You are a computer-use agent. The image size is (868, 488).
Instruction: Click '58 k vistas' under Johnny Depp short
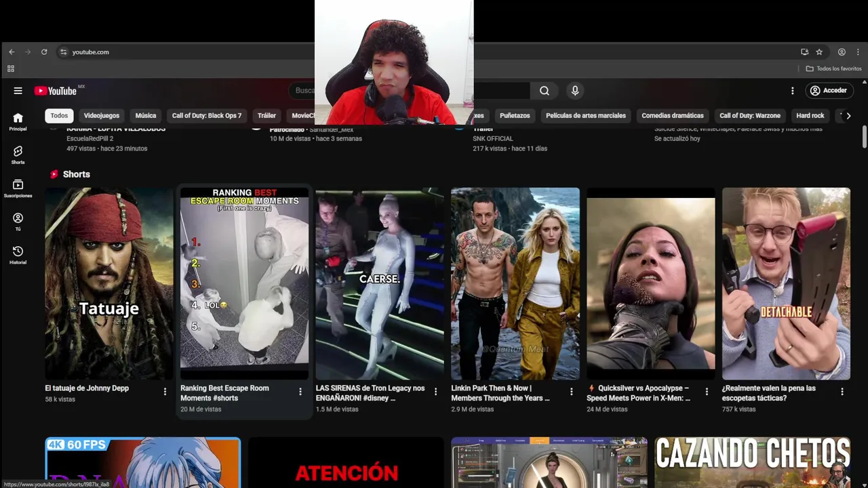click(x=60, y=399)
